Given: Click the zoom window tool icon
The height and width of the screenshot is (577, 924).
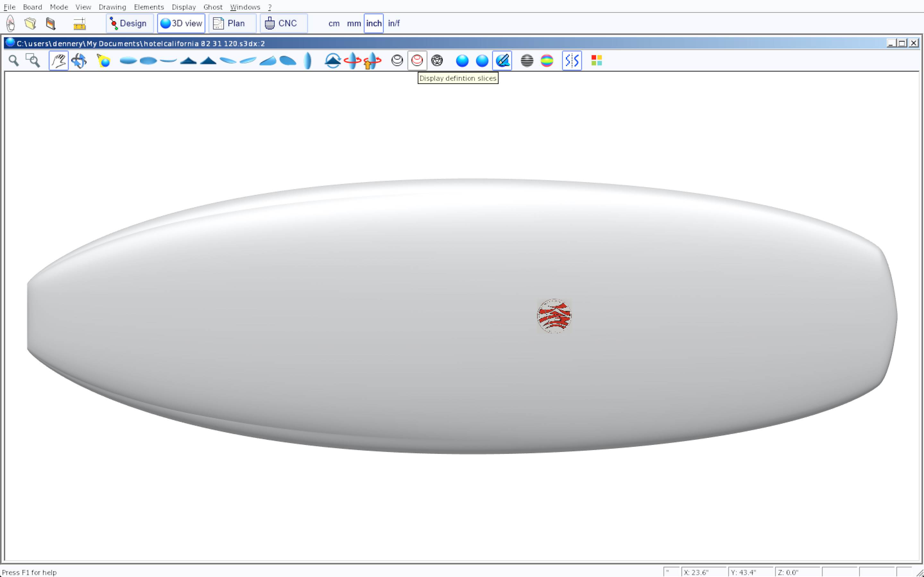Looking at the screenshot, I should pos(33,61).
